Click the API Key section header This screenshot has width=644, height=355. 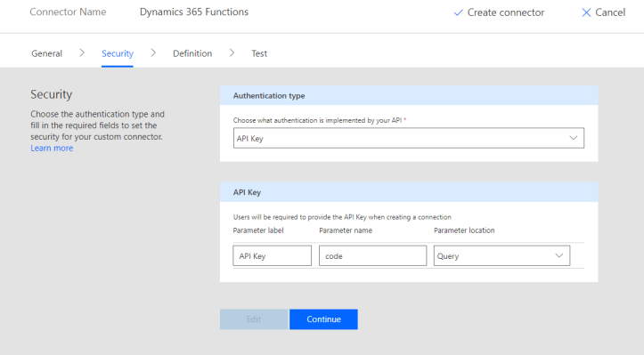coord(409,192)
